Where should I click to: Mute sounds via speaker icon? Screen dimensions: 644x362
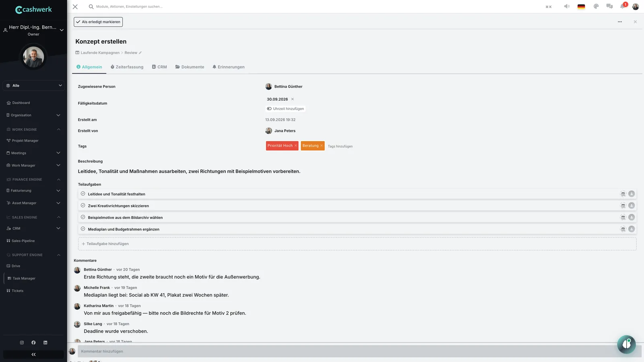pos(567,6)
